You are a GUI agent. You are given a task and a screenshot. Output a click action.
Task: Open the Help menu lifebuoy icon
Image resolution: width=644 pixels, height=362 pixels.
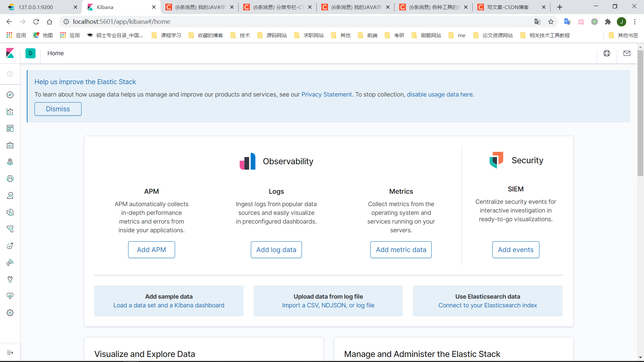click(607, 53)
